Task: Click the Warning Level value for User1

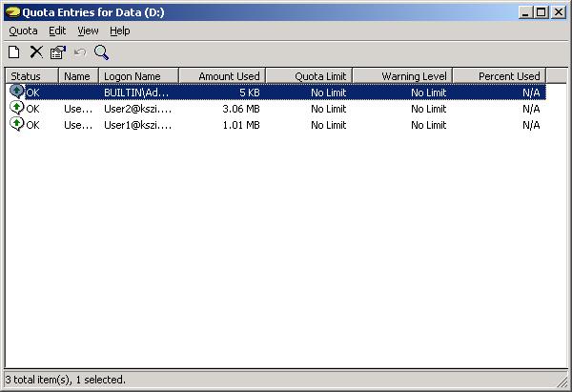Action: [x=429, y=125]
